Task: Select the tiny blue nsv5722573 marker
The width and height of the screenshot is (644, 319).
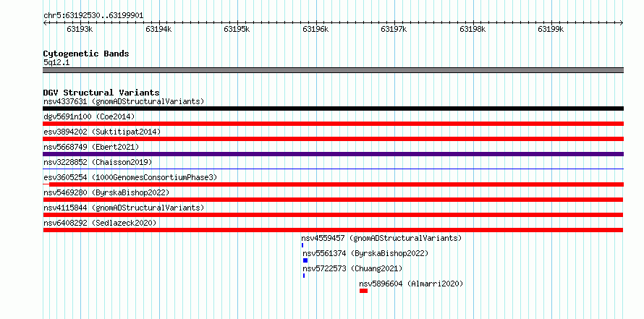Action: [304, 276]
